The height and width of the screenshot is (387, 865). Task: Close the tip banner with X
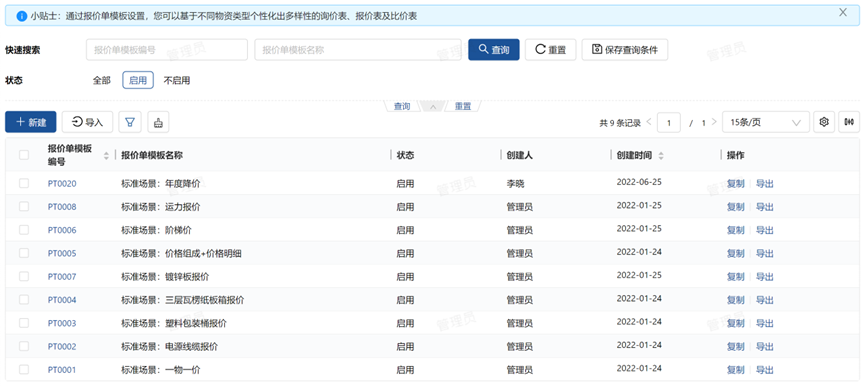842,13
